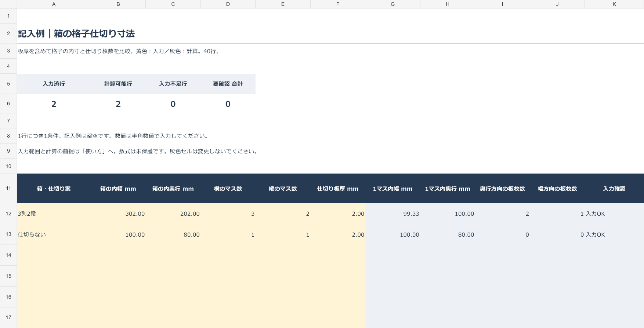Select the 入力確認 table header
The image size is (644, 328).
[x=614, y=189]
